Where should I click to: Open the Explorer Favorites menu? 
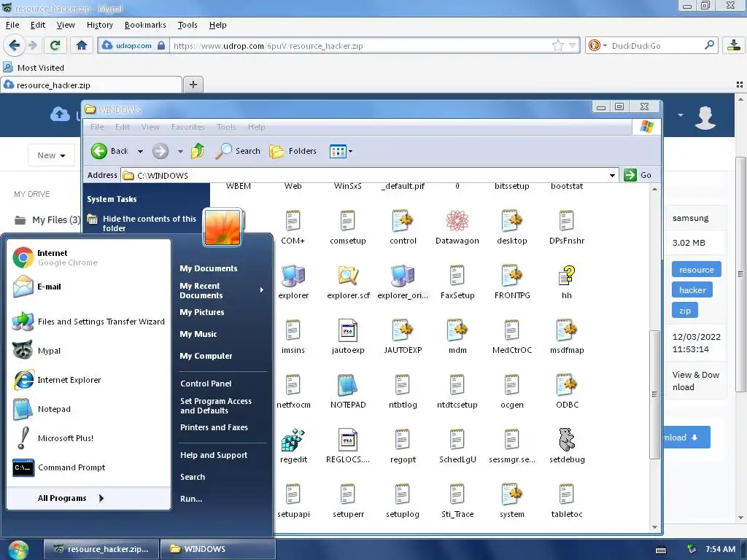tap(187, 127)
